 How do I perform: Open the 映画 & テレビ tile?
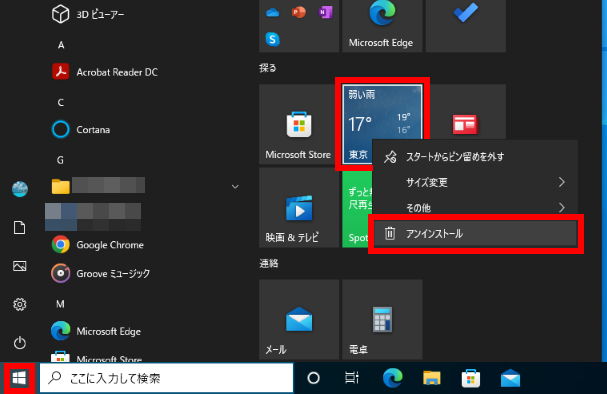(299, 207)
